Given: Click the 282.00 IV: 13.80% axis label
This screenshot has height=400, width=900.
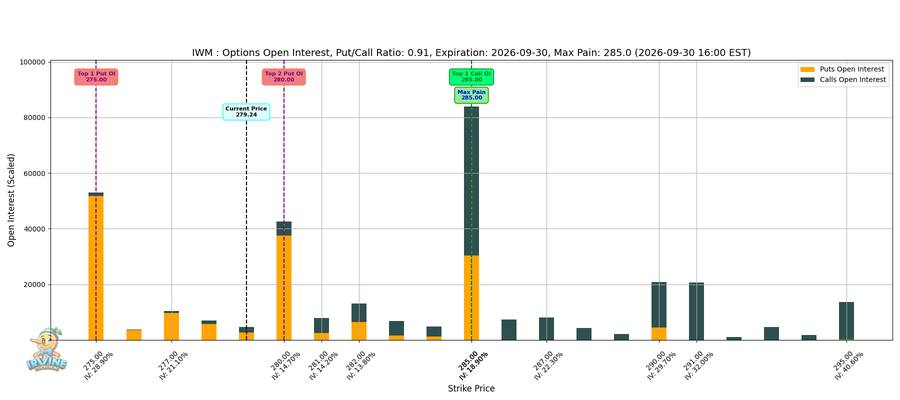Looking at the screenshot, I should (x=362, y=364).
